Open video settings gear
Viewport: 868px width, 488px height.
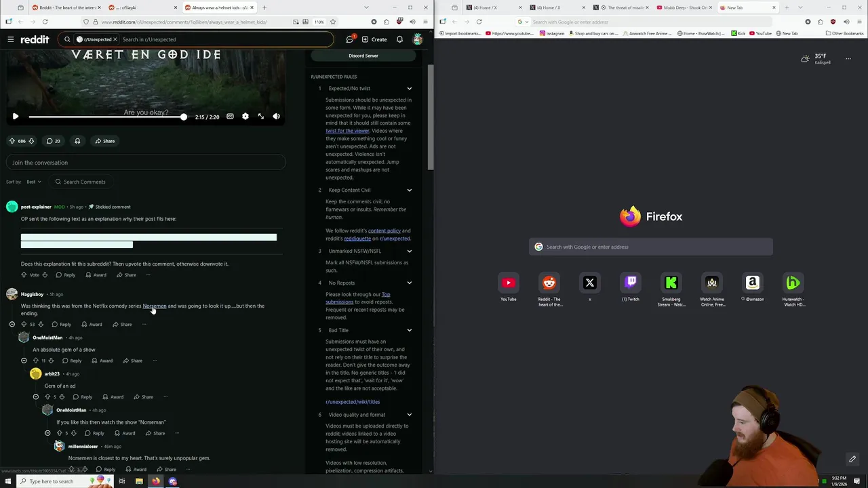pos(245,117)
